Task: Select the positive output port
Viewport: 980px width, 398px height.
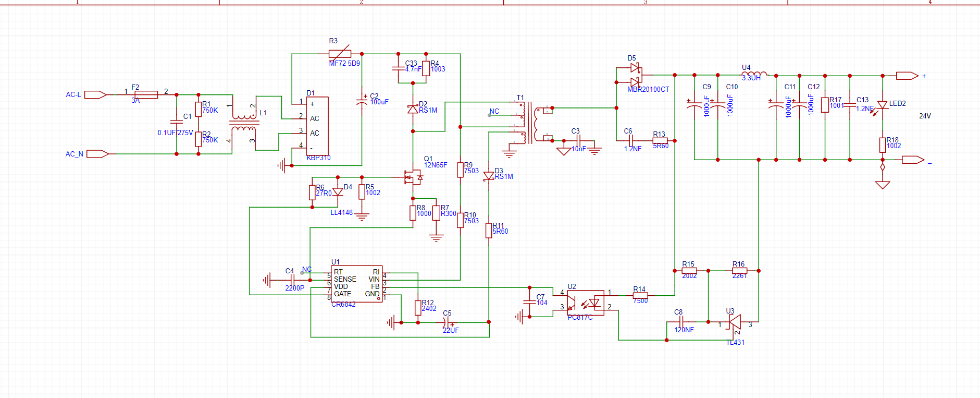Action: [907, 76]
